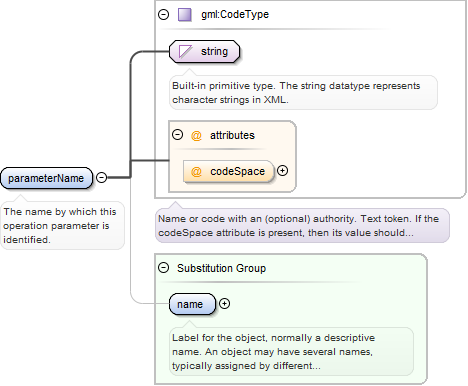Collapse the parameterName node minus button
The height and width of the screenshot is (386, 468).
point(101,177)
